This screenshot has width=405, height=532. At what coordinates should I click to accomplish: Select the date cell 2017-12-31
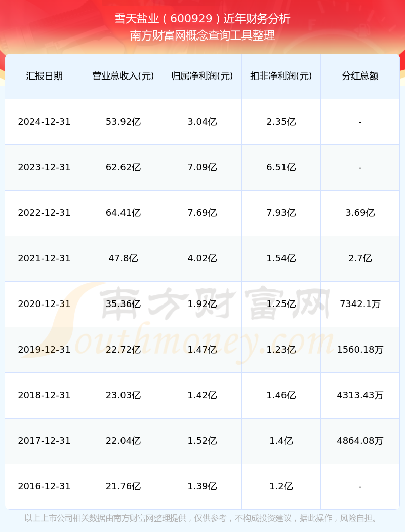45,441
